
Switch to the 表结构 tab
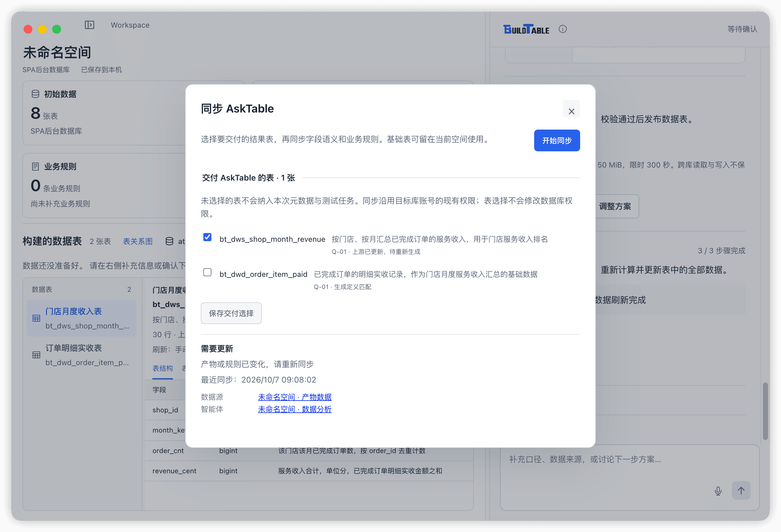(163, 368)
